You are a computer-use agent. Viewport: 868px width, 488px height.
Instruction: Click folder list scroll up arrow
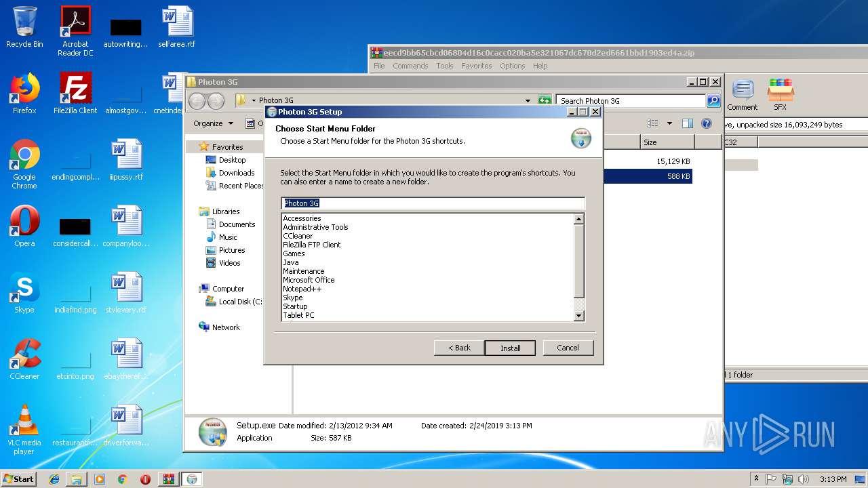[x=578, y=219]
